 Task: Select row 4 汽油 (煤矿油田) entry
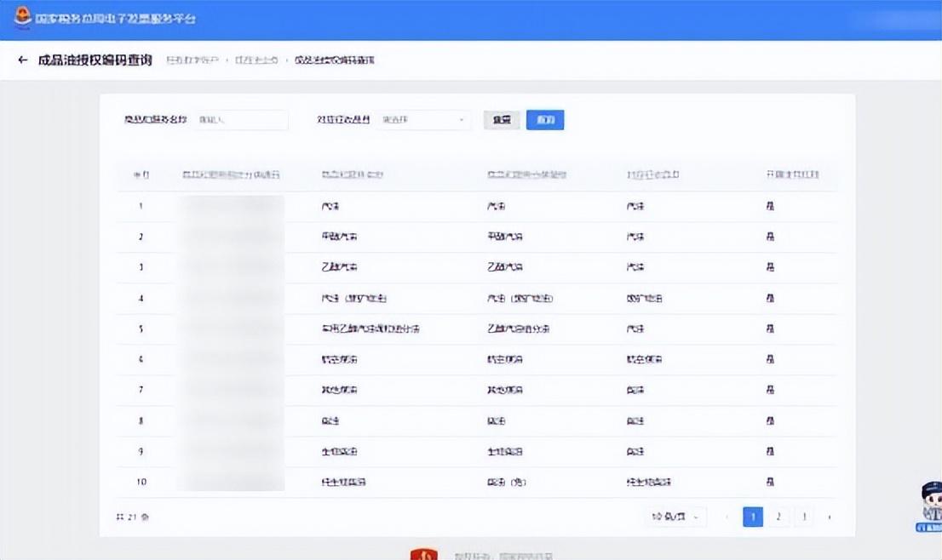tap(353, 299)
